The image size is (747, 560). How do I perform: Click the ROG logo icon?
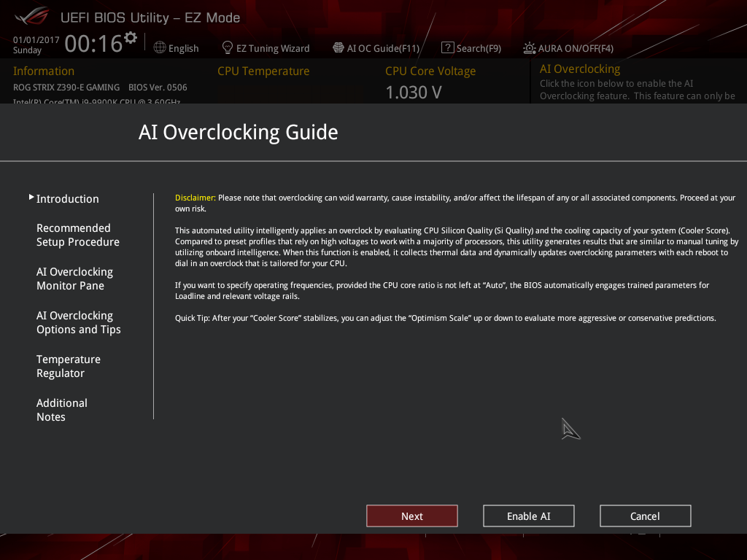(32, 17)
